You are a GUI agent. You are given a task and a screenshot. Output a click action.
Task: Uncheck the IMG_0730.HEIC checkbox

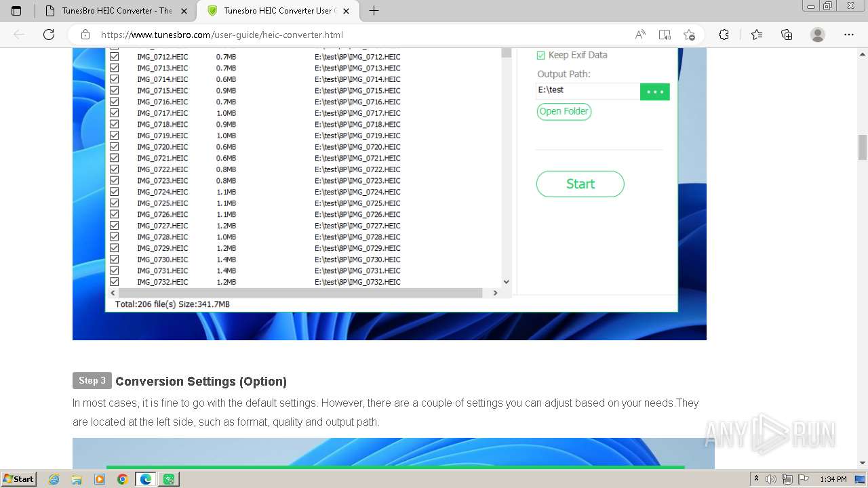click(x=114, y=260)
